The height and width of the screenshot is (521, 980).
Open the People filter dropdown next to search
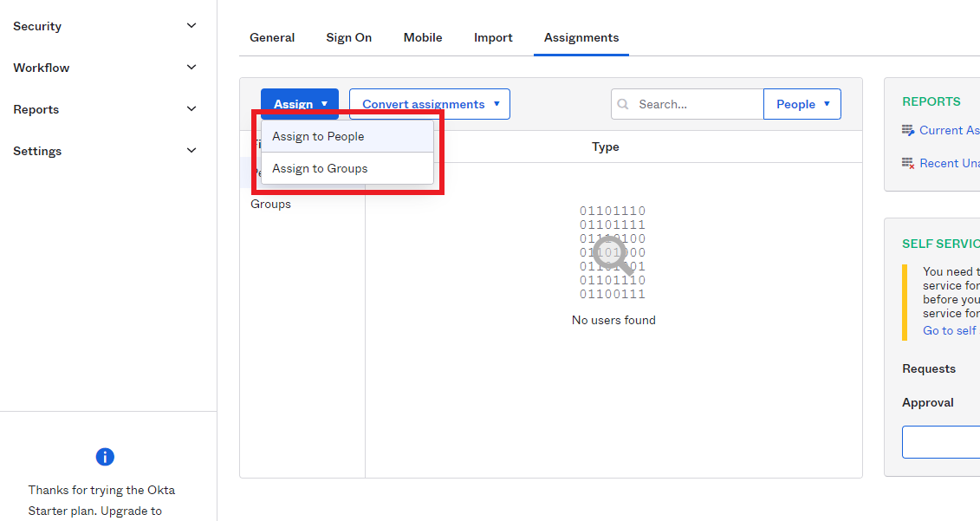802,103
